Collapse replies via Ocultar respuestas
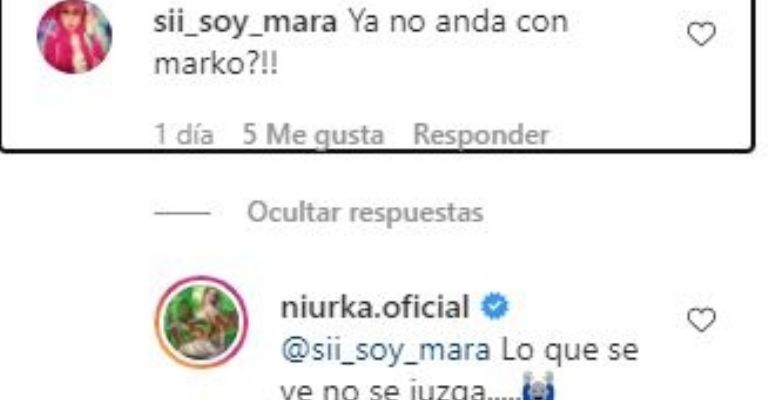This screenshot has height=400, width=768. (x=365, y=212)
